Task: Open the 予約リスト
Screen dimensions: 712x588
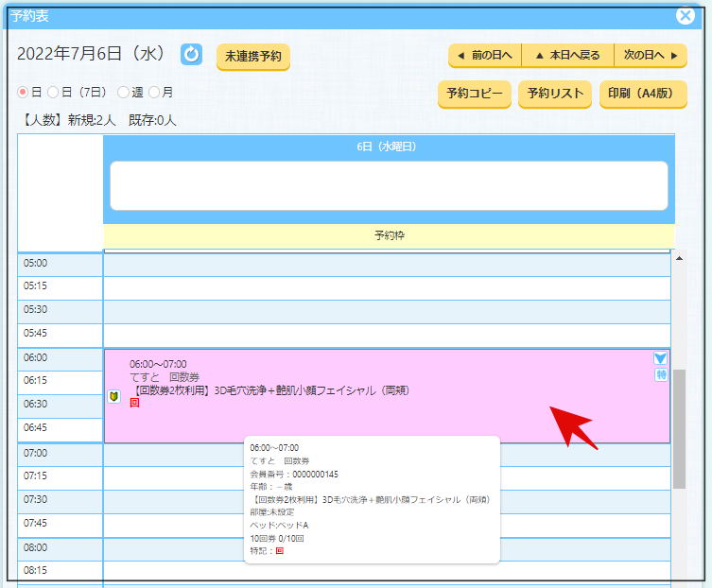Action: pos(555,95)
